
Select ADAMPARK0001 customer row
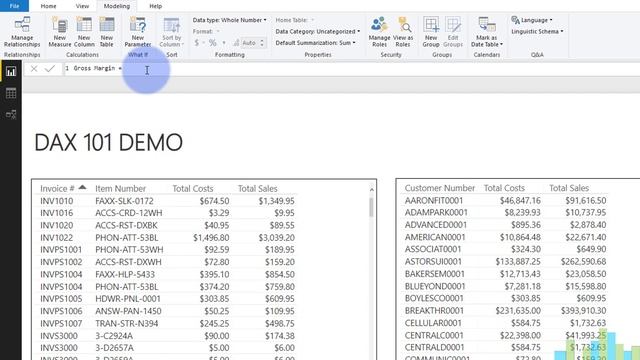[x=436, y=213]
